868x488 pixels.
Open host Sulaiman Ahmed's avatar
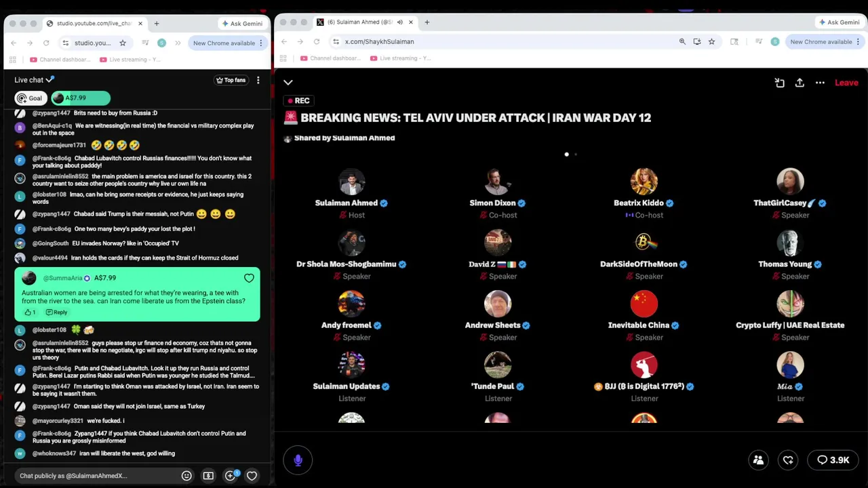pyautogui.click(x=351, y=182)
